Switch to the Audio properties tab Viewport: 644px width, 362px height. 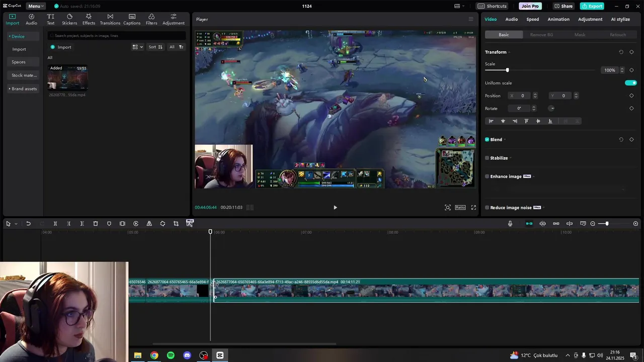512,19
